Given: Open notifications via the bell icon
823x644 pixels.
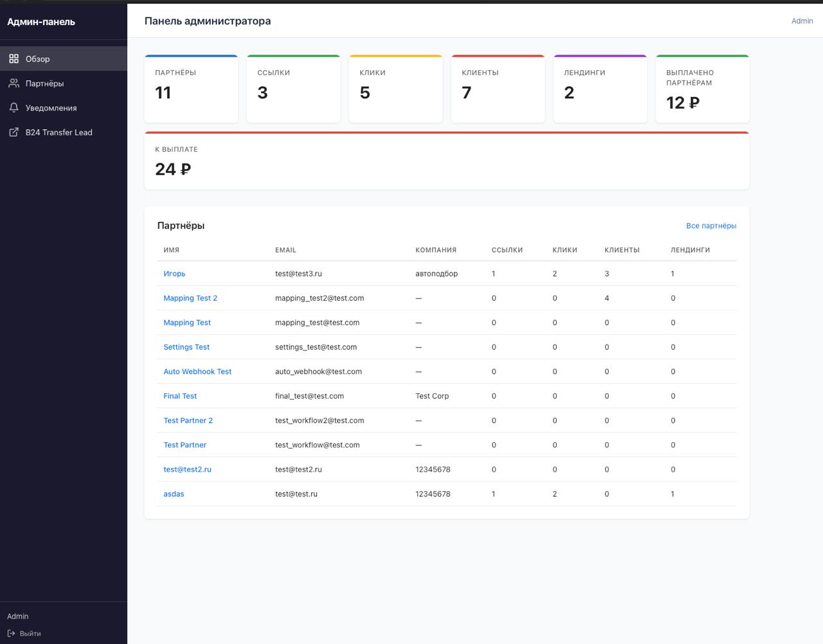Looking at the screenshot, I should pyautogui.click(x=14, y=107).
